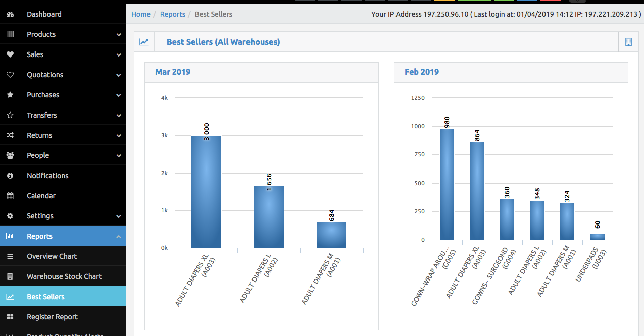Click the ADULT DIAPERS XL bar in Mar 2019
Image resolution: width=644 pixels, height=336 pixels.
206,192
